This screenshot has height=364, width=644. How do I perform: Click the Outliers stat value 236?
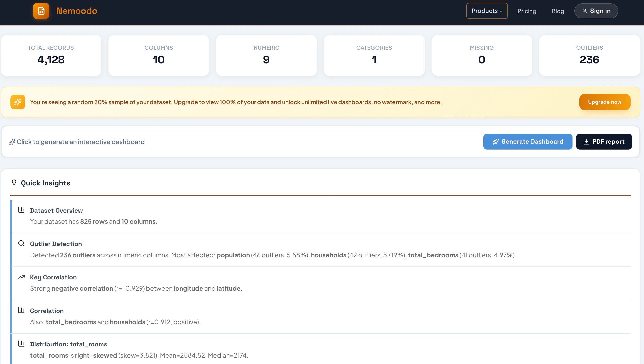pyautogui.click(x=590, y=59)
